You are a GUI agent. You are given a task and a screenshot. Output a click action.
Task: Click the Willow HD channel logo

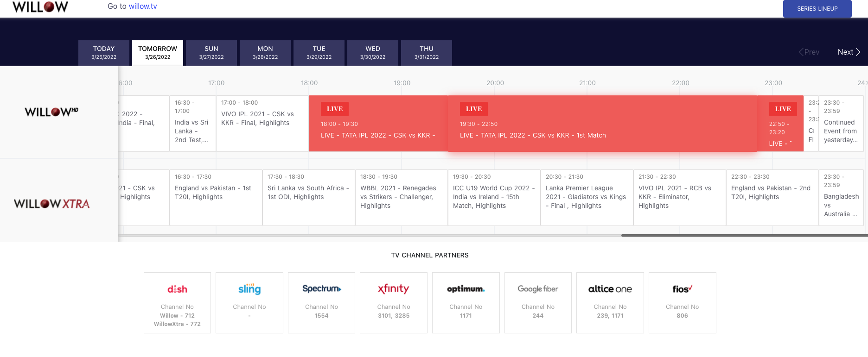[x=51, y=112]
